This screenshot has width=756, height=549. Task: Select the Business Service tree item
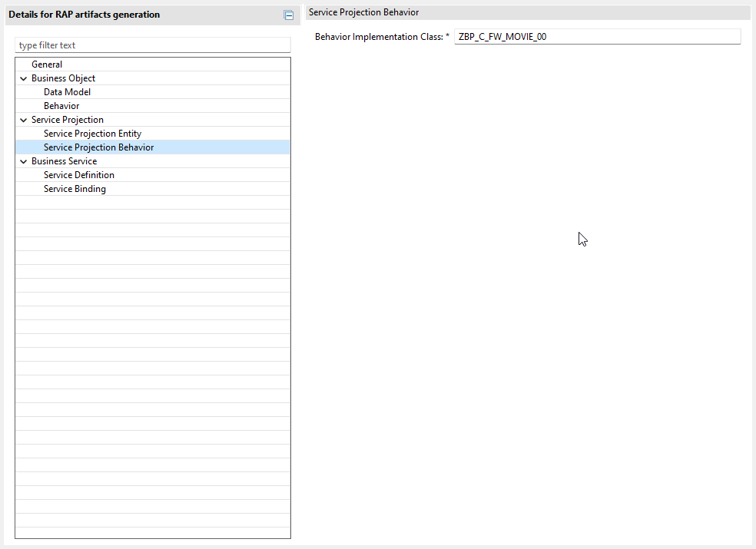click(64, 161)
